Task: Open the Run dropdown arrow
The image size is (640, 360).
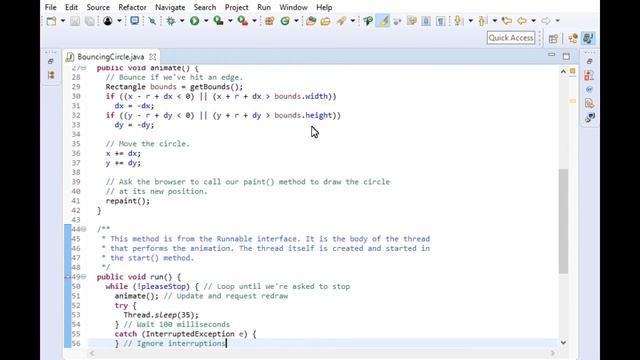Action: pos(206,21)
